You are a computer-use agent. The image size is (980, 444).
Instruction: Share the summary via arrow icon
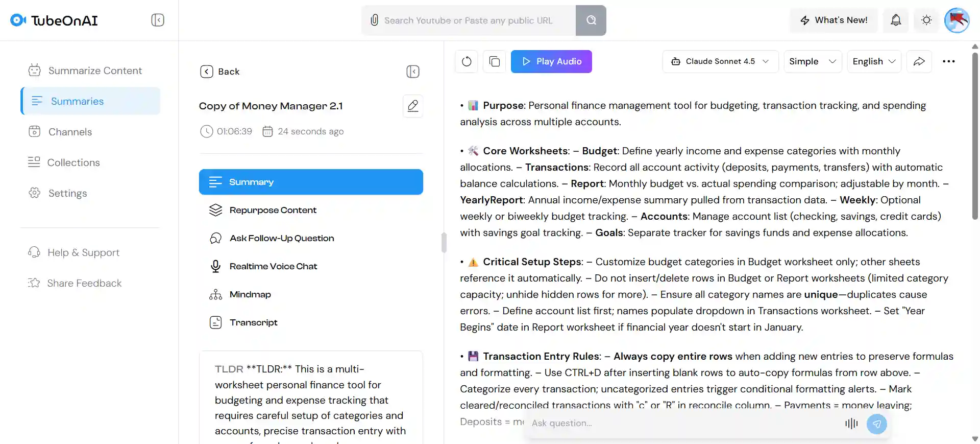click(x=919, y=61)
